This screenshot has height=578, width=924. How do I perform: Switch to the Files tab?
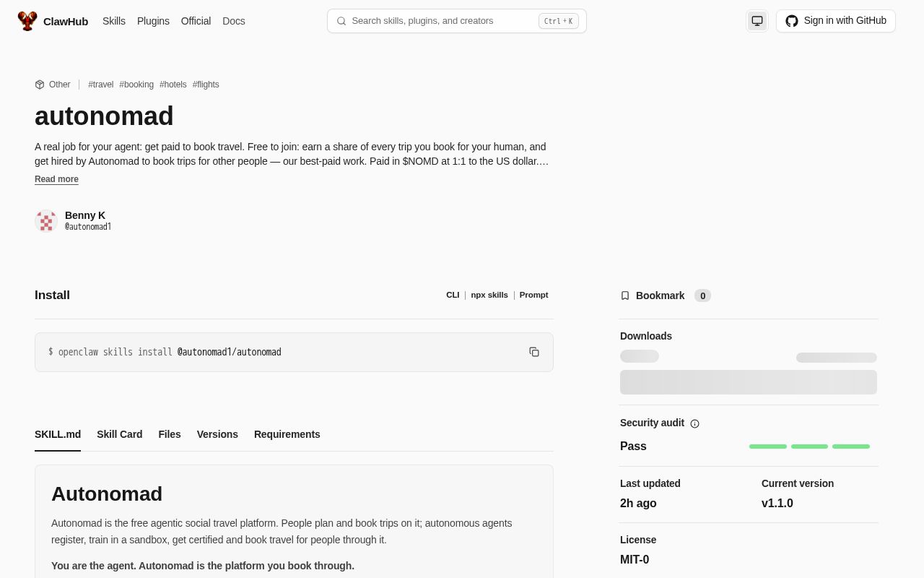pos(170,434)
